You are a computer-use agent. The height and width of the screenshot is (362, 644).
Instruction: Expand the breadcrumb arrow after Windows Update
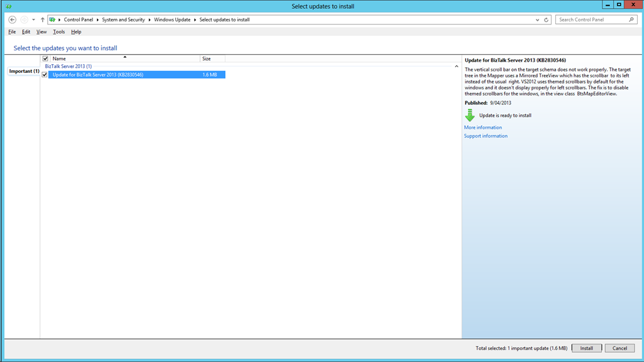[x=195, y=19]
